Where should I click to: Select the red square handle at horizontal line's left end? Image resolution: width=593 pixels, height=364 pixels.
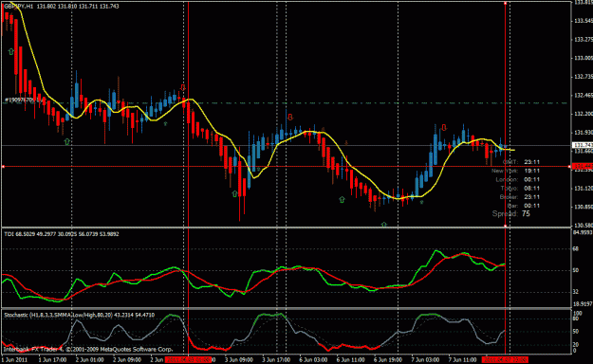[x=3, y=166]
